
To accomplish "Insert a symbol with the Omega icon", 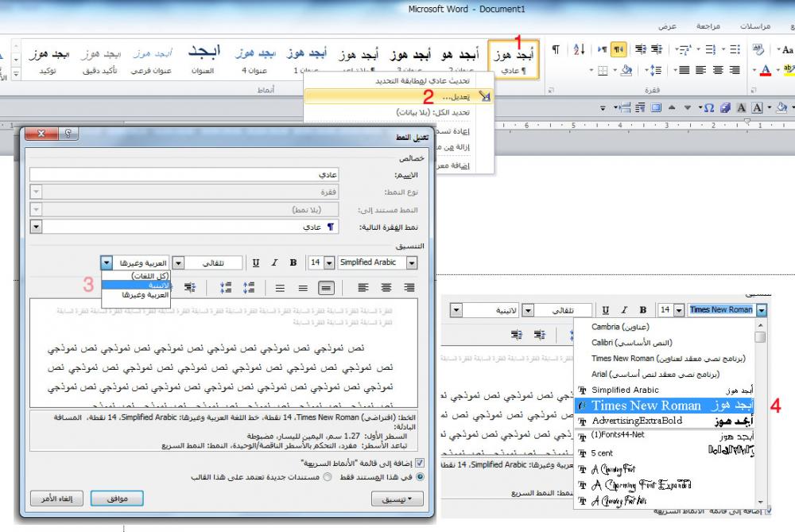I will tap(708, 107).
